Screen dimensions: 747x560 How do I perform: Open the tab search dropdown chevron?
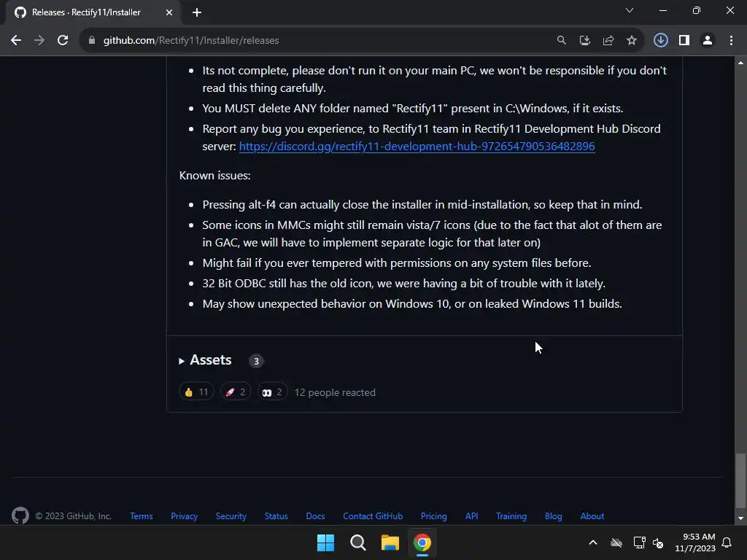630,10
